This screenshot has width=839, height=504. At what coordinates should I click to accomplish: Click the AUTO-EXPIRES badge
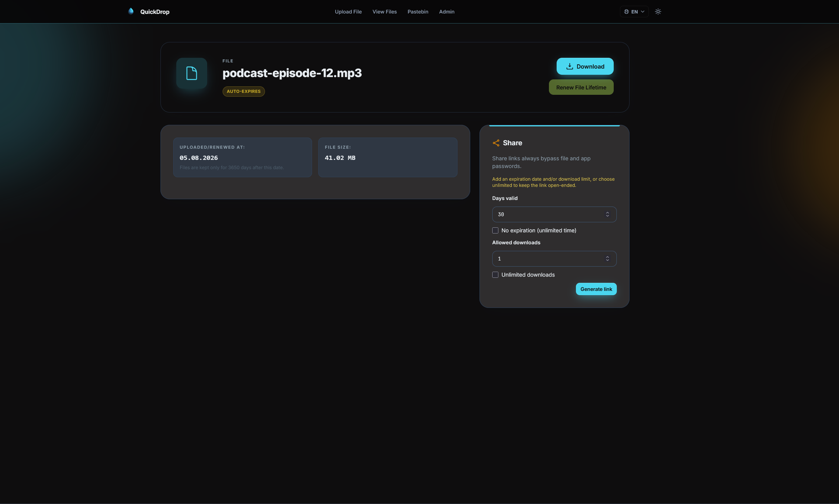[x=243, y=91]
